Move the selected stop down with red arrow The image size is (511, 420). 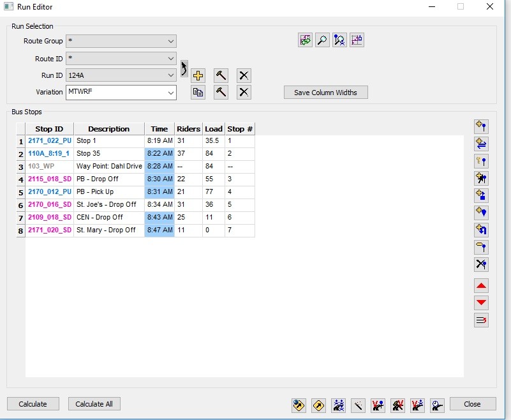[482, 303]
